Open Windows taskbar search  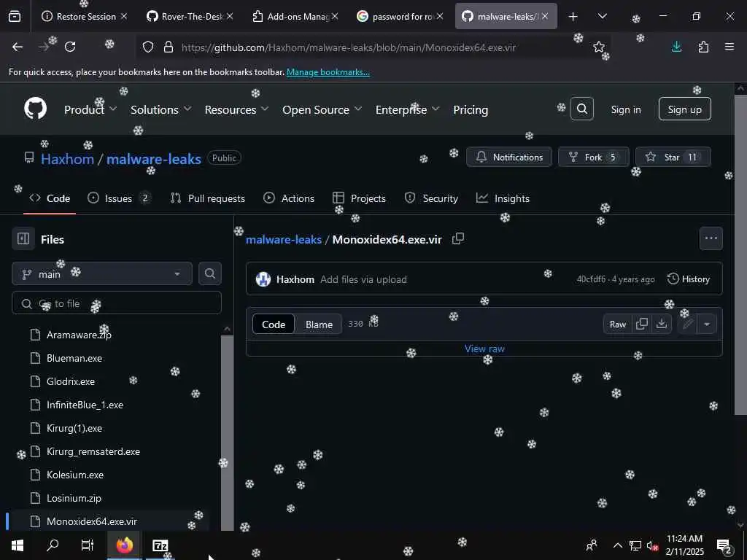[53, 545]
